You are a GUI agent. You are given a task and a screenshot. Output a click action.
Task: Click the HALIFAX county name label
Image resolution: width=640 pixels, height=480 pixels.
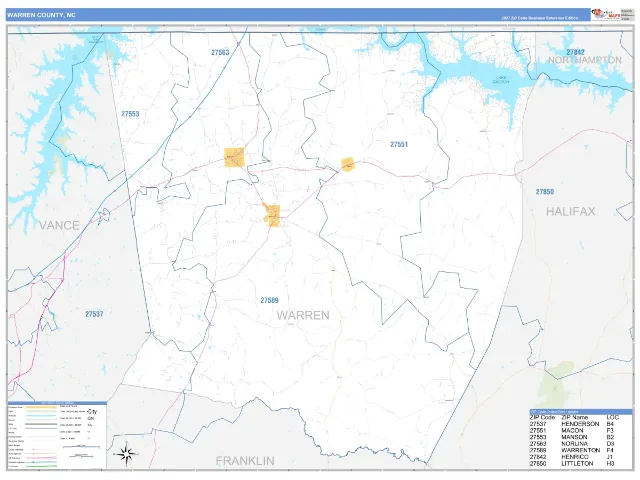(x=571, y=211)
